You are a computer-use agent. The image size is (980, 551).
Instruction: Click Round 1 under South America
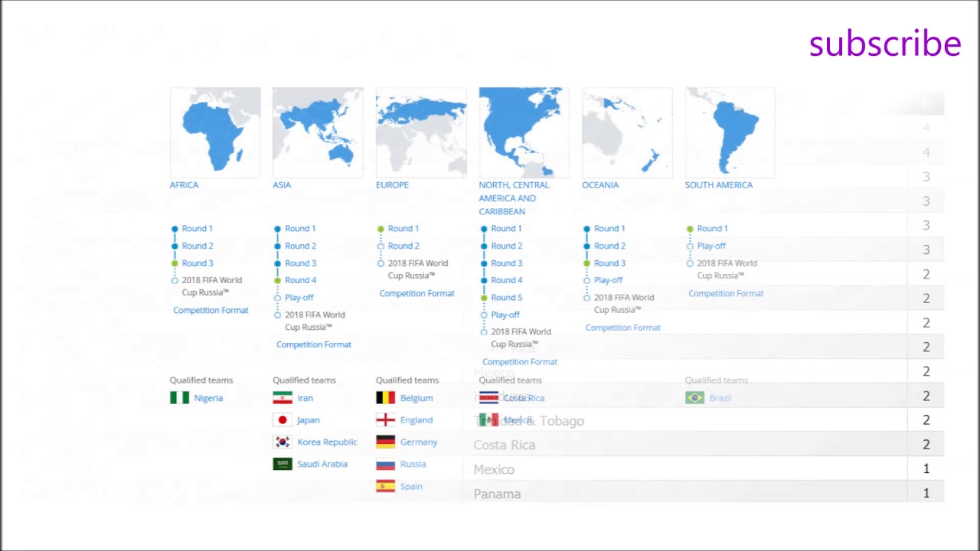point(712,229)
